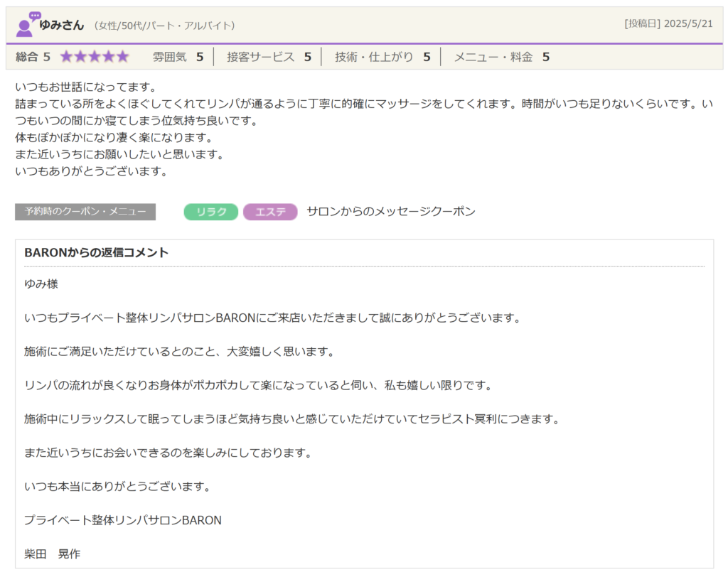
Task: Click the reviewer profile details 女性/50代
Action: pos(164,26)
